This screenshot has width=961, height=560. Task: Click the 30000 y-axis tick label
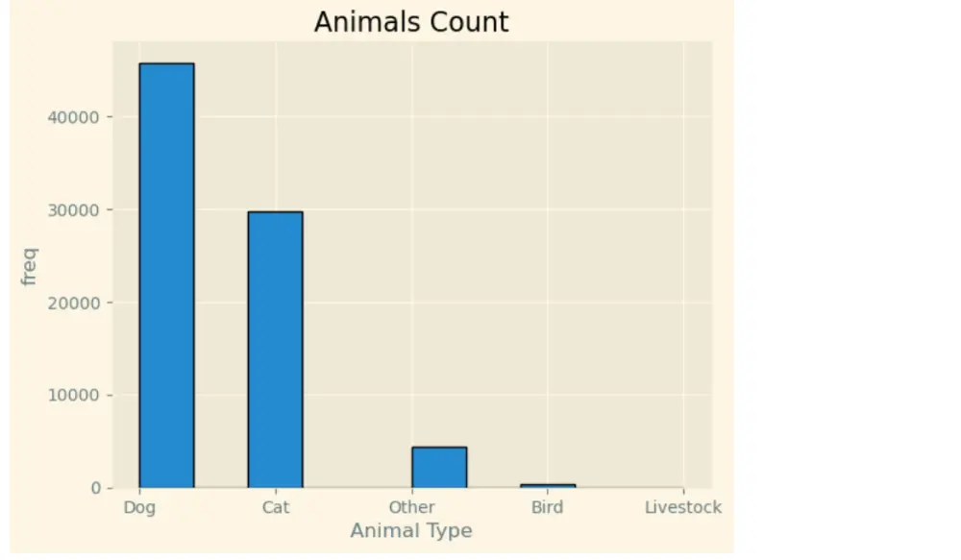pyautogui.click(x=74, y=210)
